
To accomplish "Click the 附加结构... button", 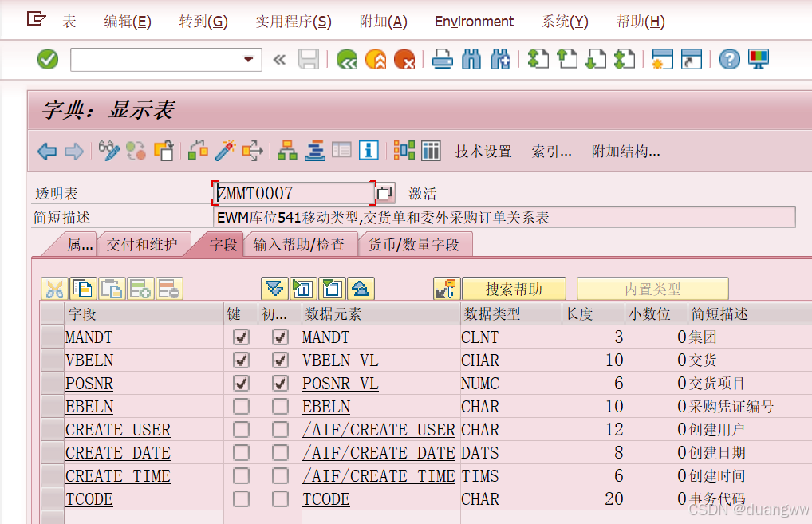I will point(625,152).
